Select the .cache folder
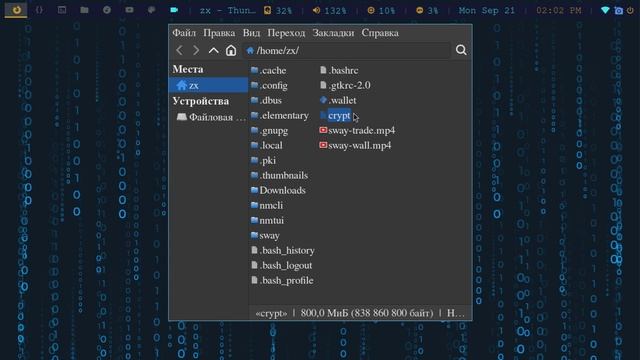 click(x=269, y=71)
